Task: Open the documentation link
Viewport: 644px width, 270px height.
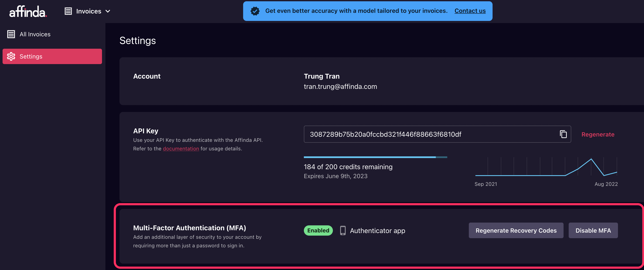Action: pos(181,149)
